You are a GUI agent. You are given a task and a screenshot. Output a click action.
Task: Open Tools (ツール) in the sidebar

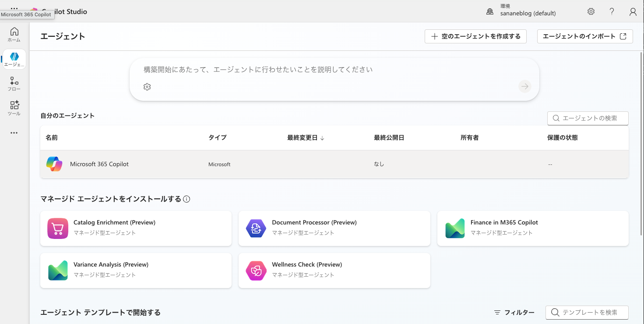tap(14, 108)
